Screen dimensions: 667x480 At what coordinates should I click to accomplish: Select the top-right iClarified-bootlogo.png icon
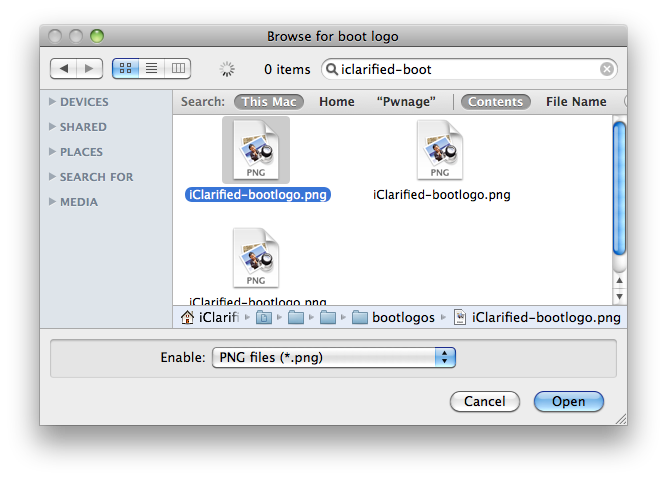click(440, 150)
